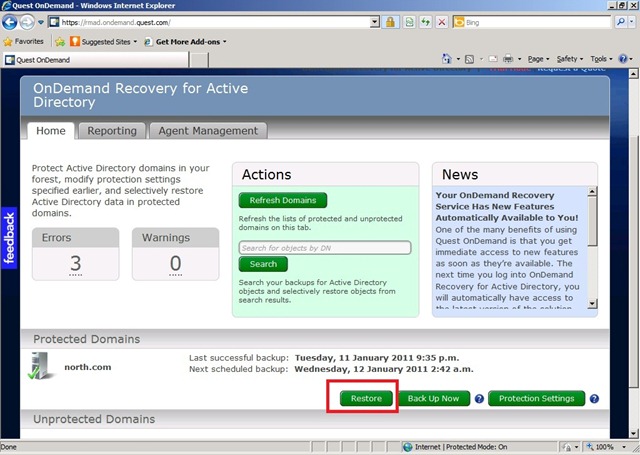Click the Add to Favorites bar icon
This screenshot has height=455, width=640.
point(60,42)
